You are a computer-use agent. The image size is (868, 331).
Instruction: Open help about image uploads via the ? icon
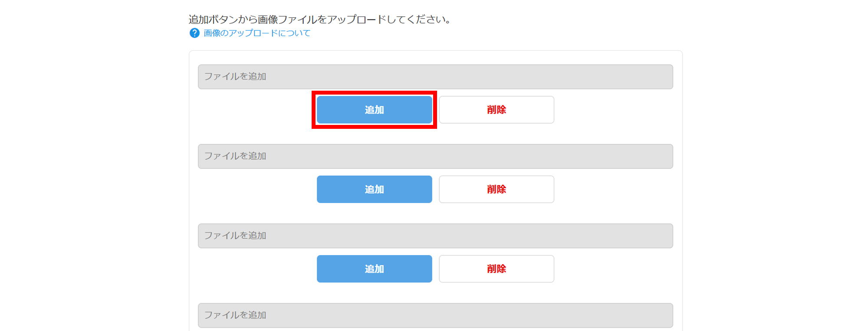[194, 33]
